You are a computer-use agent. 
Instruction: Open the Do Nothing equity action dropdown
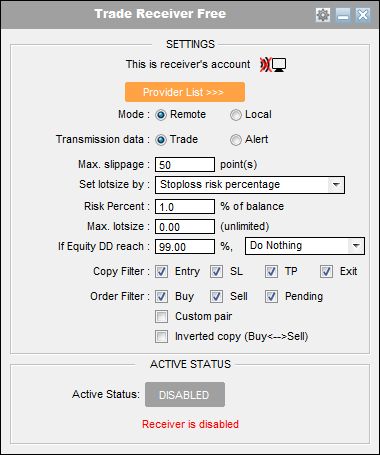305,246
